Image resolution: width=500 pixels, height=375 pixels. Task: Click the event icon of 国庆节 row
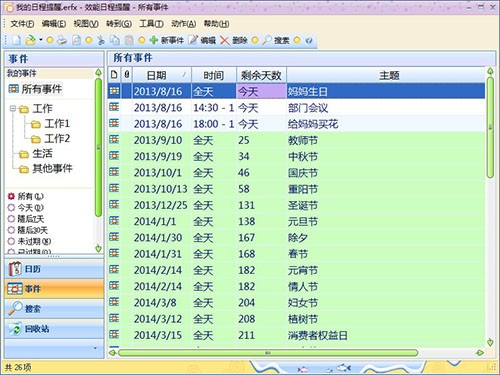[114, 172]
